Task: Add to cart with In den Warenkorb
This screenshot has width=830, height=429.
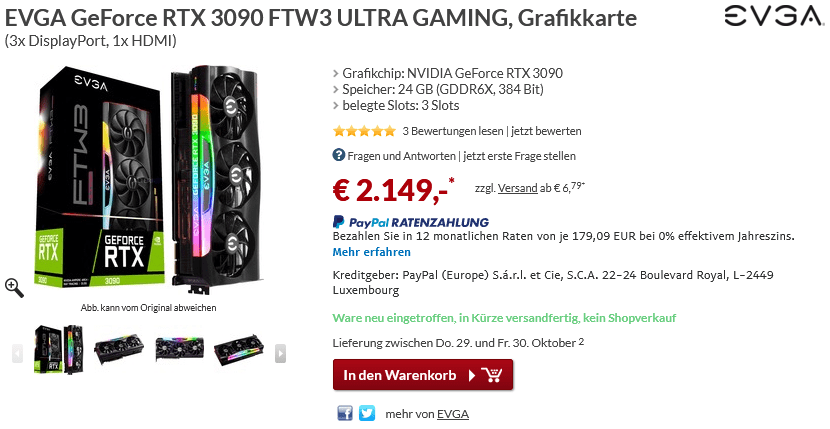Action: (423, 375)
